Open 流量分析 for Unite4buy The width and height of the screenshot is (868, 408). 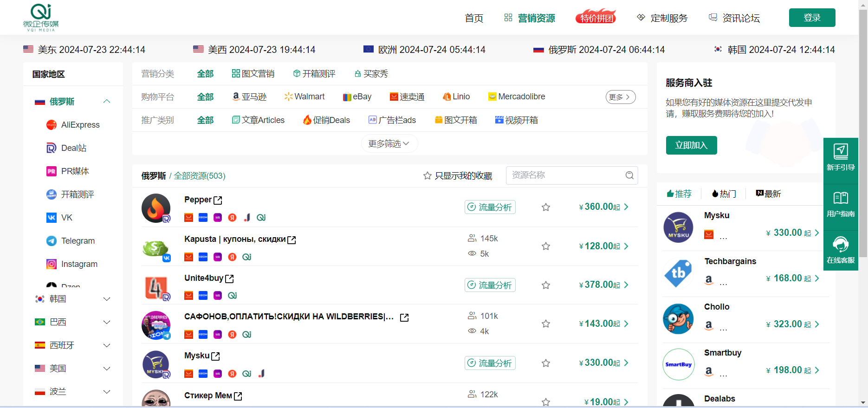tap(490, 285)
